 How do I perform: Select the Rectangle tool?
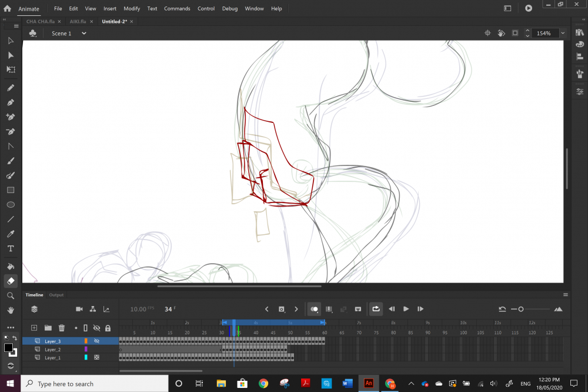click(11, 190)
